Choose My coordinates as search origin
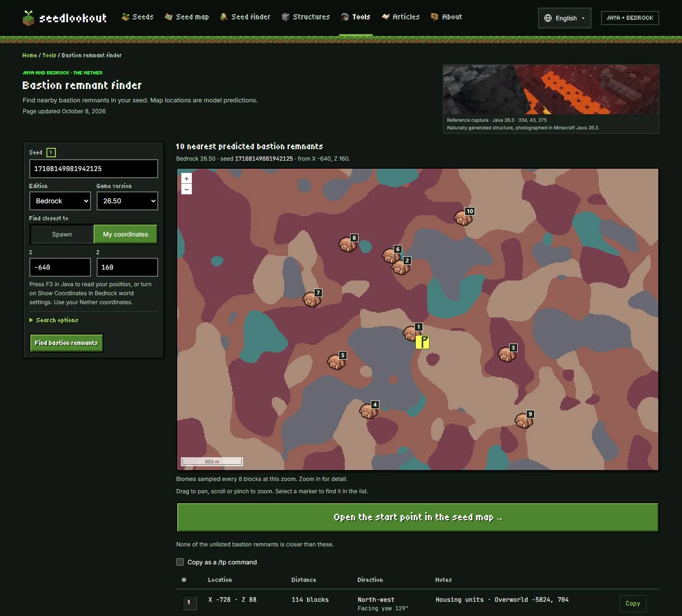The width and height of the screenshot is (682, 616). 126,234
